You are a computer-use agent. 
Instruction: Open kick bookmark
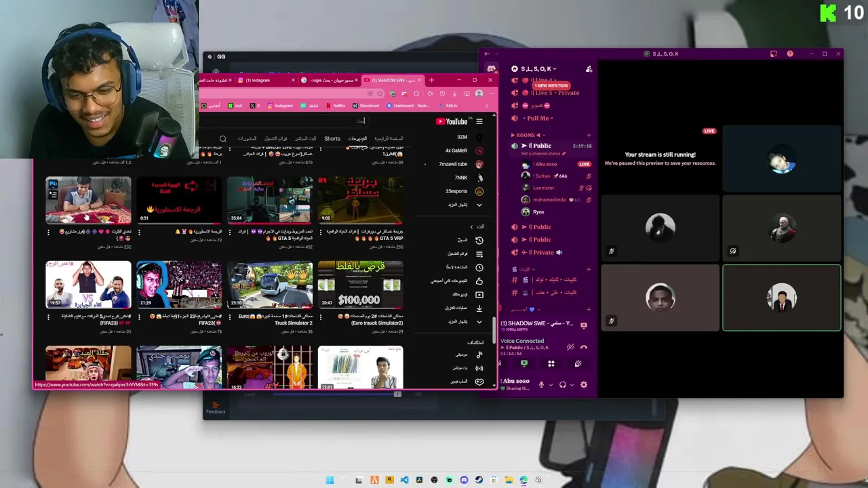[235, 106]
